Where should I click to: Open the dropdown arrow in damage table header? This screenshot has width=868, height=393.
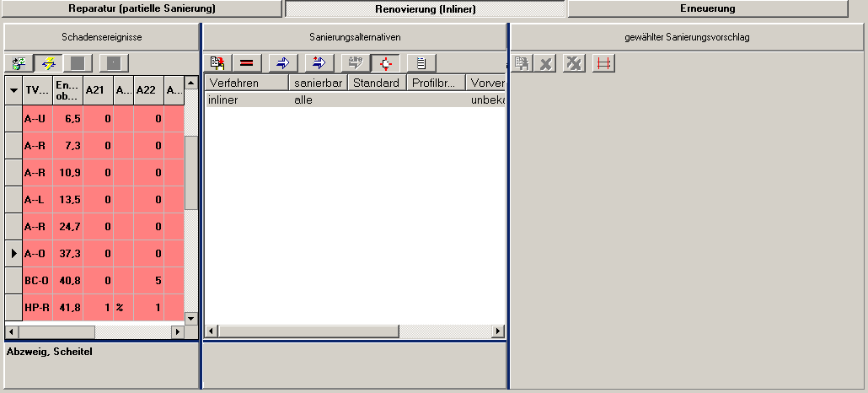coord(13,91)
